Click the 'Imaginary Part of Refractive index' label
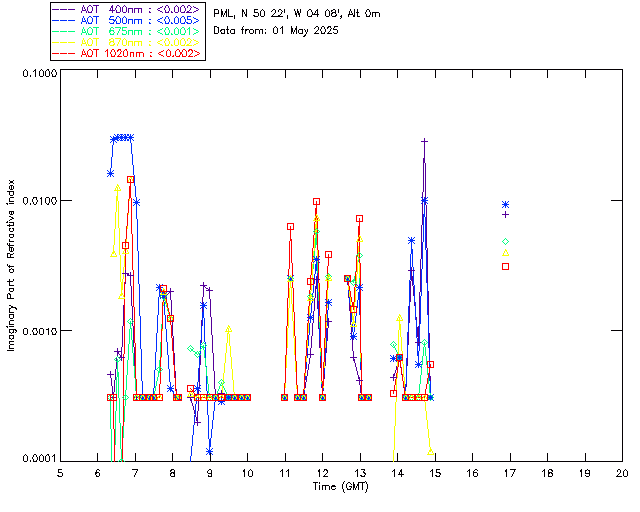The width and height of the screenshot is (640, 512). click(11, 265)
